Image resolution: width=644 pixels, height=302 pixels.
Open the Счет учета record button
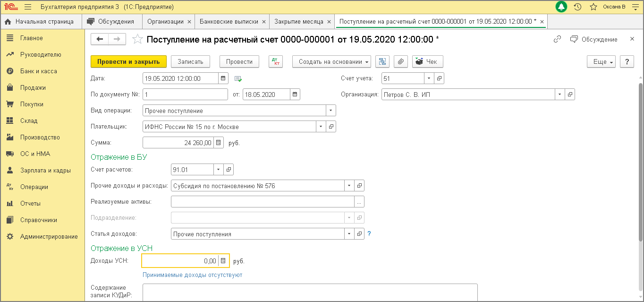point(439,78)
